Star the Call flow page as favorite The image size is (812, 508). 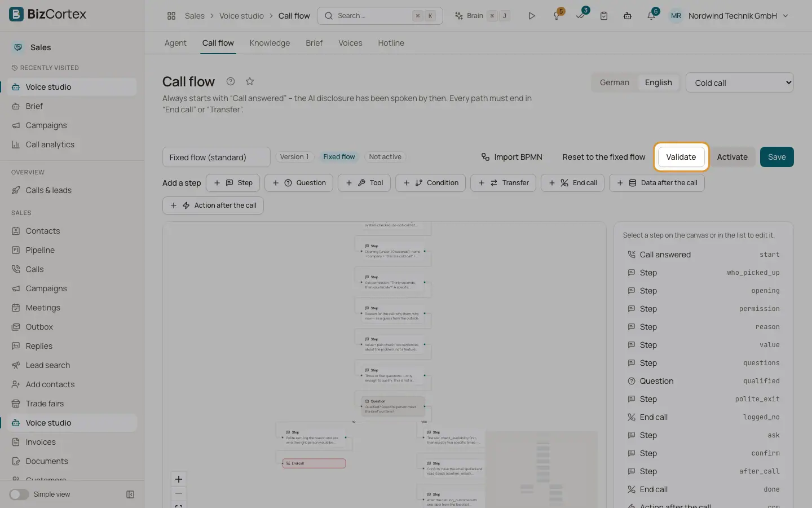250,81
